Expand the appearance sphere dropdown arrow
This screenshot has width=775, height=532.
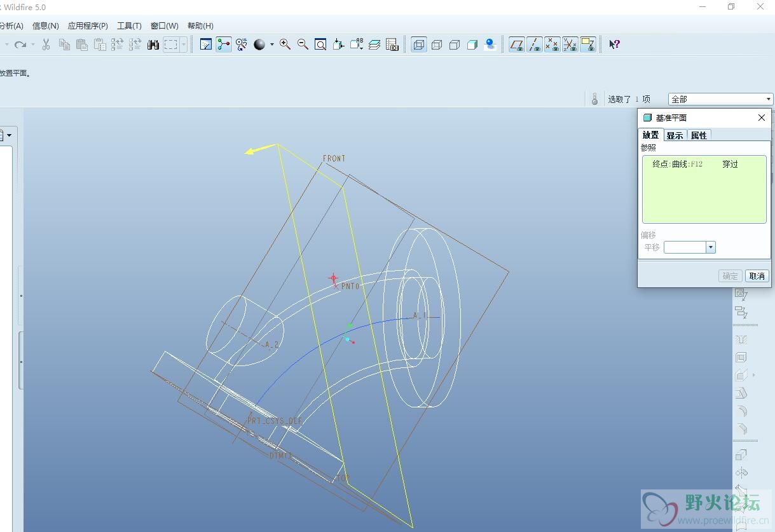(272, 44)
